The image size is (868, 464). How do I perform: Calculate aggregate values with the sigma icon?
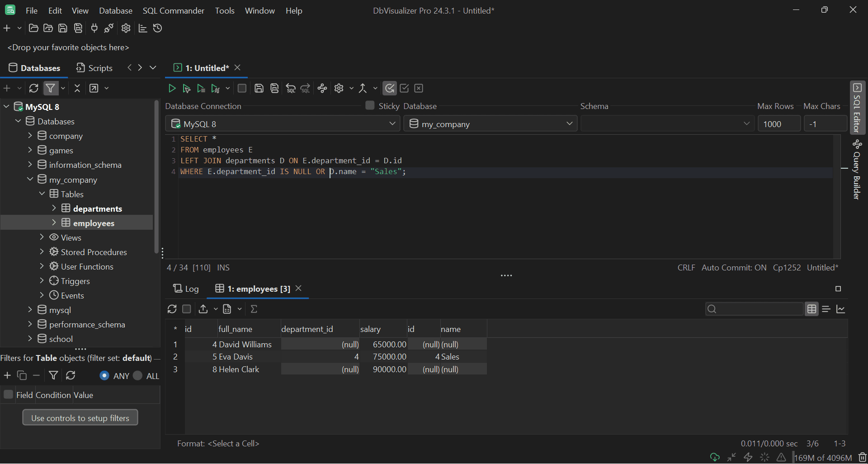(x=255, y=309)
